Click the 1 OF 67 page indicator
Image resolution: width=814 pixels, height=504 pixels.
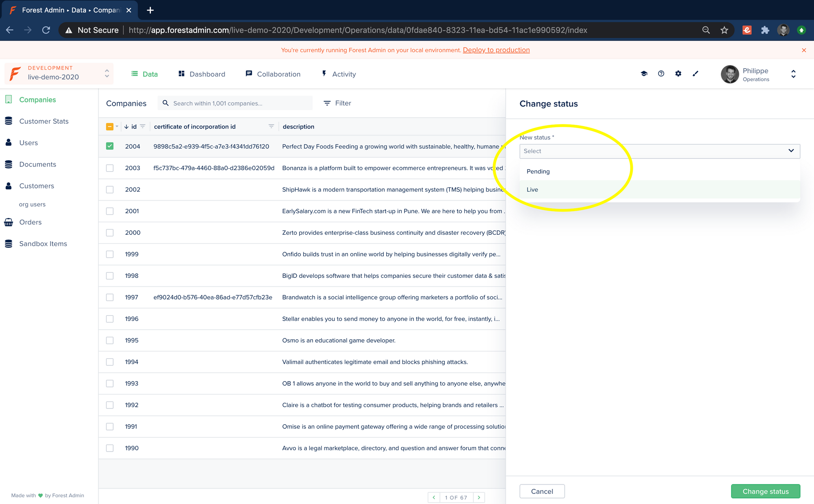tap(456, 497)
